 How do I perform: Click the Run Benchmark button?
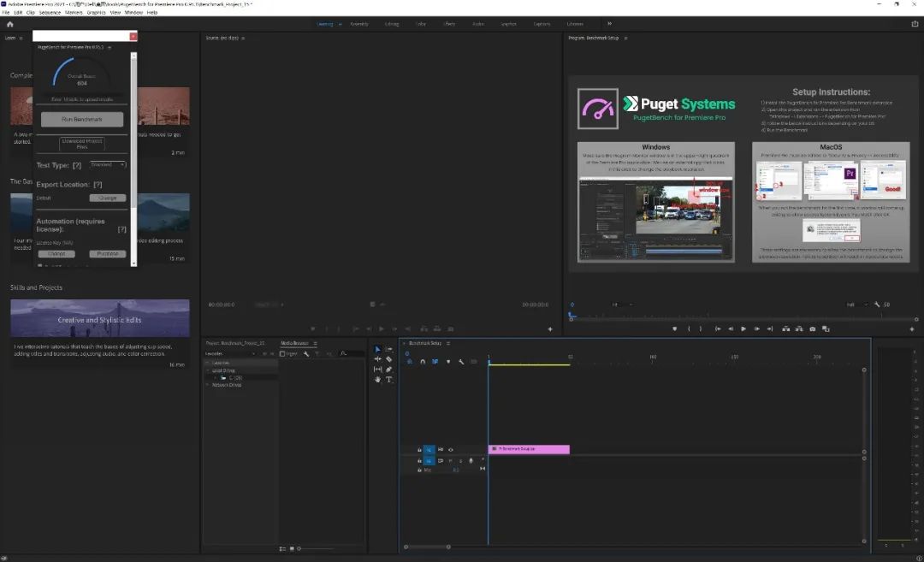82,120
